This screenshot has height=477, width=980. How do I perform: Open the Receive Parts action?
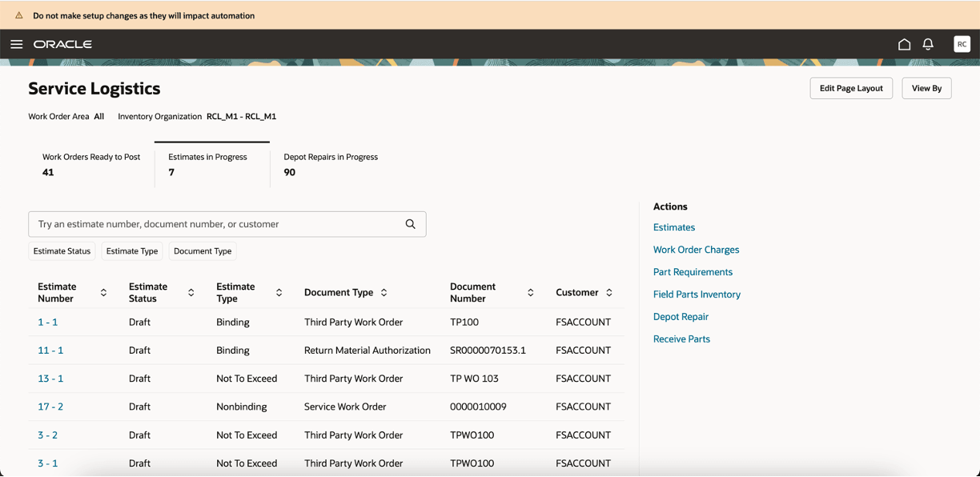[681, 339]
